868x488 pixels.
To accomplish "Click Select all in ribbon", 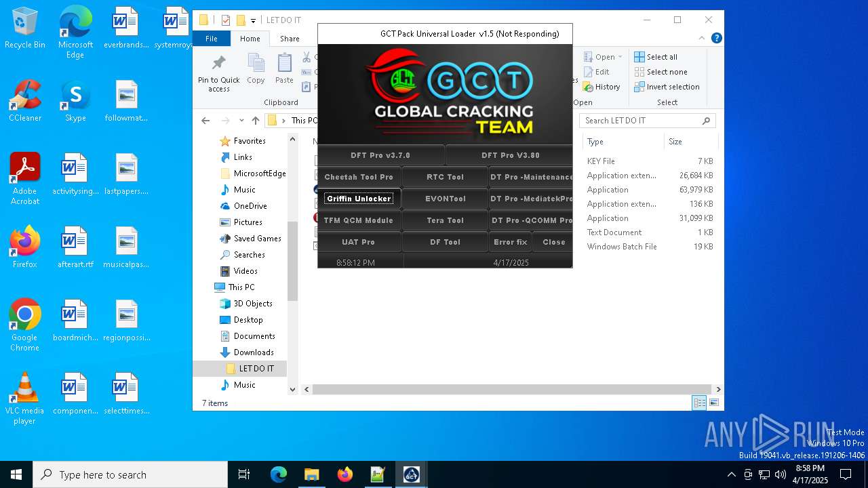I will click(x=656, y=57).
